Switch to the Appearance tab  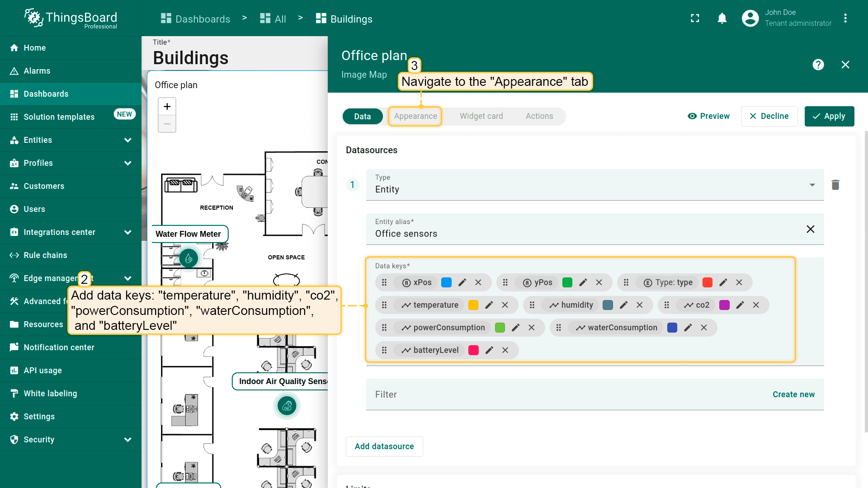(415, 116)
